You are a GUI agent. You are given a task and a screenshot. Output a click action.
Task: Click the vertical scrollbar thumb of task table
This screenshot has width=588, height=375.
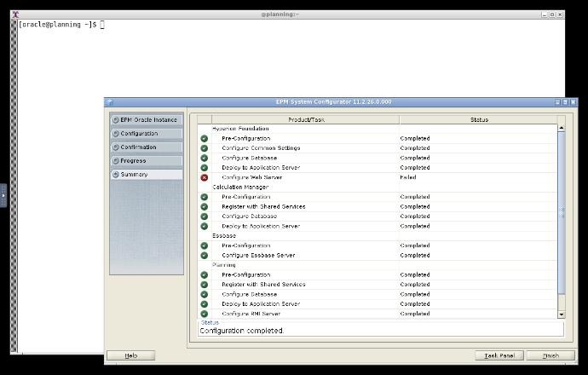[x=562, y=212]
